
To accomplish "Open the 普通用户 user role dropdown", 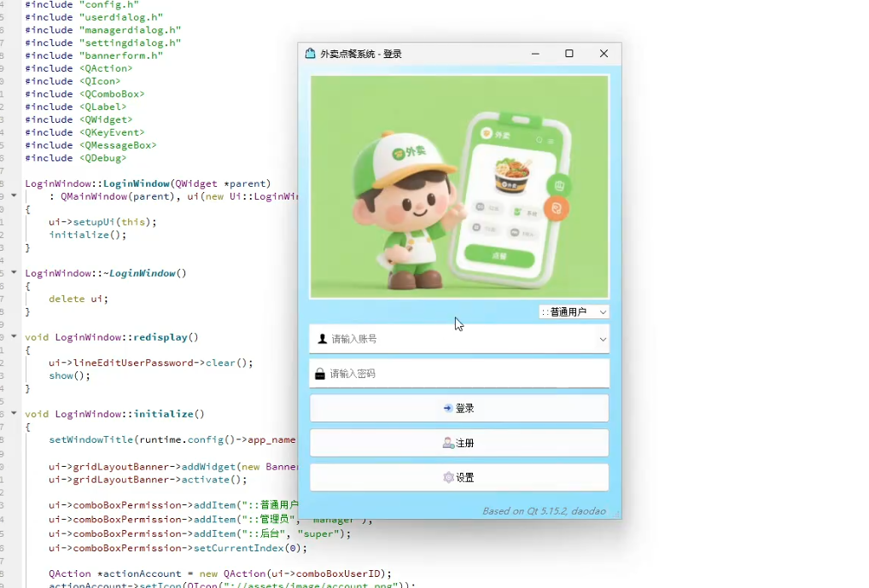I will 574,311.
